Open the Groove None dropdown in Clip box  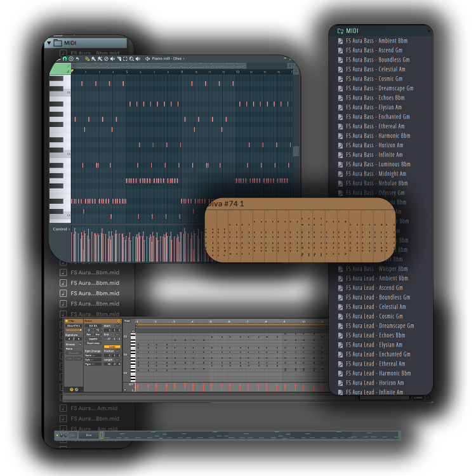tap(73, 348)
